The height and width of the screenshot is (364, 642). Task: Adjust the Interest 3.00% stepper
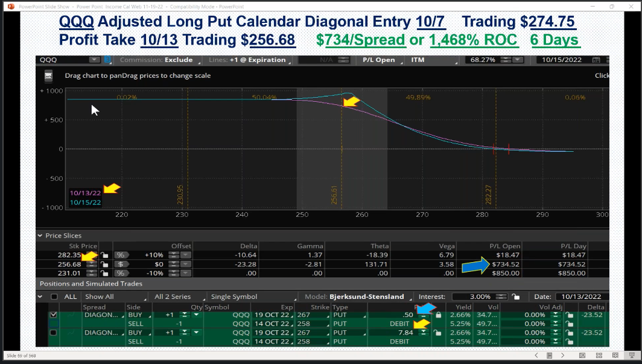501,297
